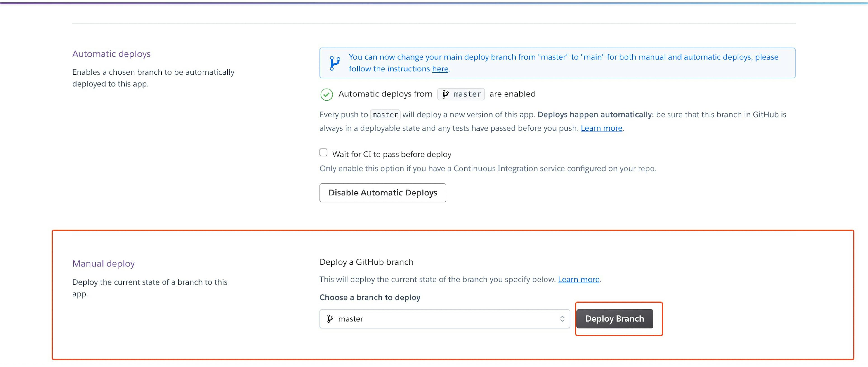The width and height of the screenshot is (868, 367).
Task: Click the up-down chevron in branch selector
Action: (x=562, y=318)
